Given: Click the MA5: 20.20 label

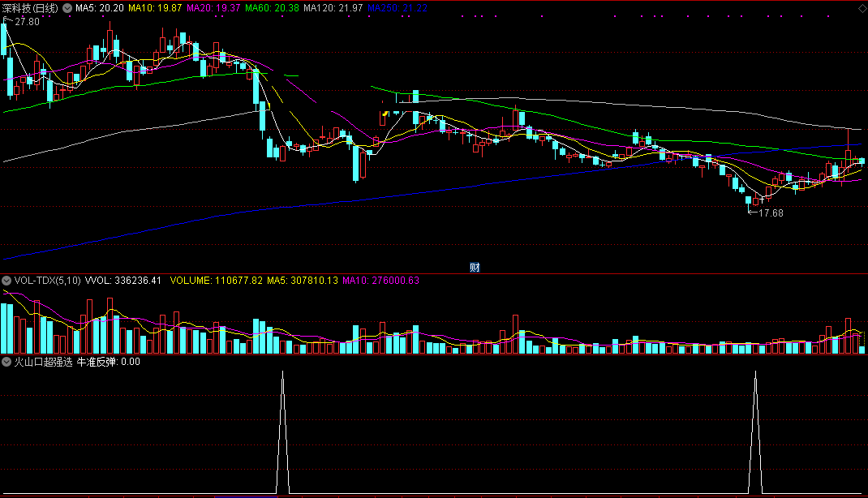Looking at the screenshot, I should coord(100,8).
